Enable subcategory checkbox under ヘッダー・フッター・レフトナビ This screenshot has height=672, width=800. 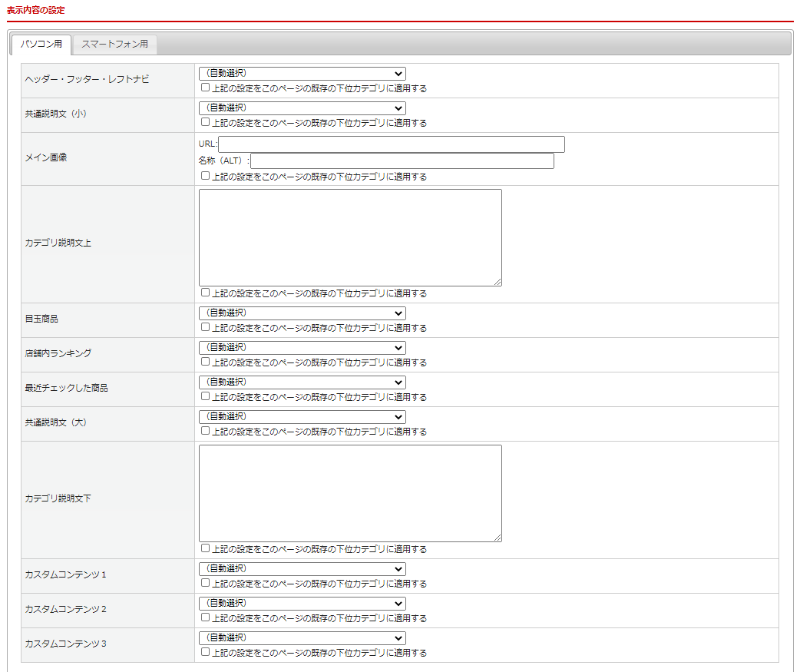[205, 88]
